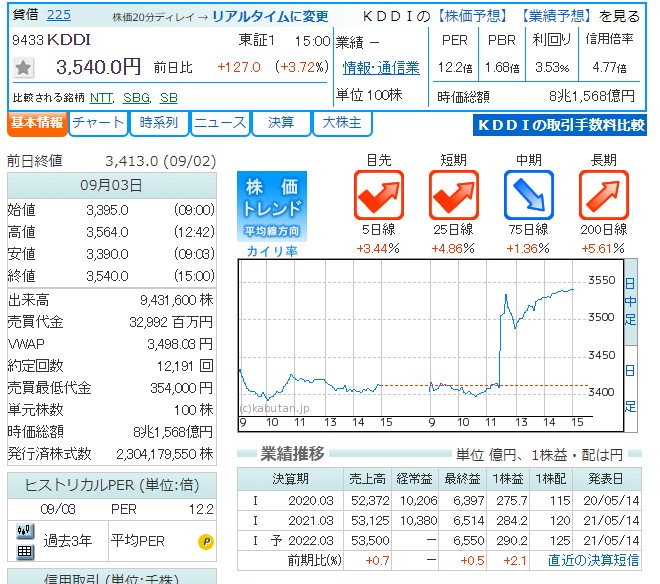Click the 売買最低代金 value 354,000 円
Screen dimensions: 660x584
point(181,388)
